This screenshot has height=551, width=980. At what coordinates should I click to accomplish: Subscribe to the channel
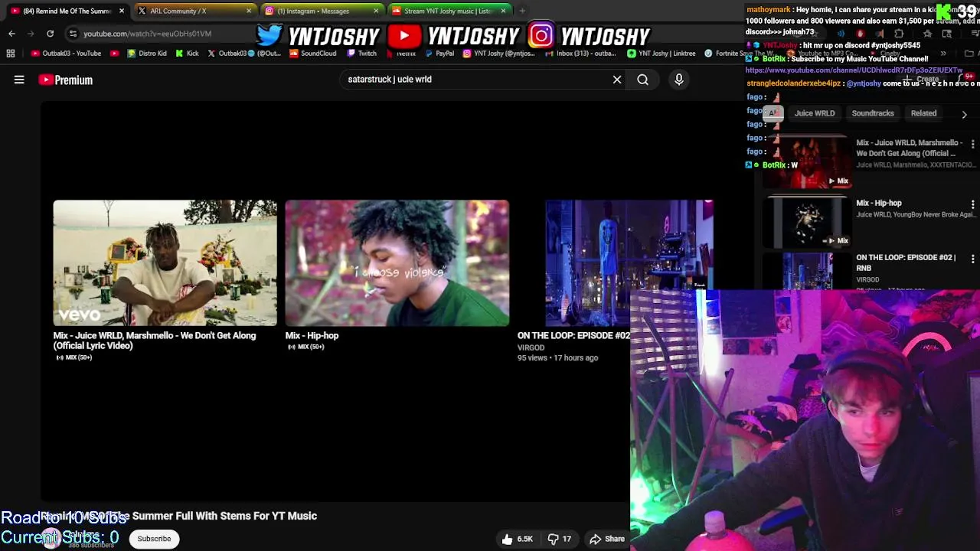(x=154, y=539)
